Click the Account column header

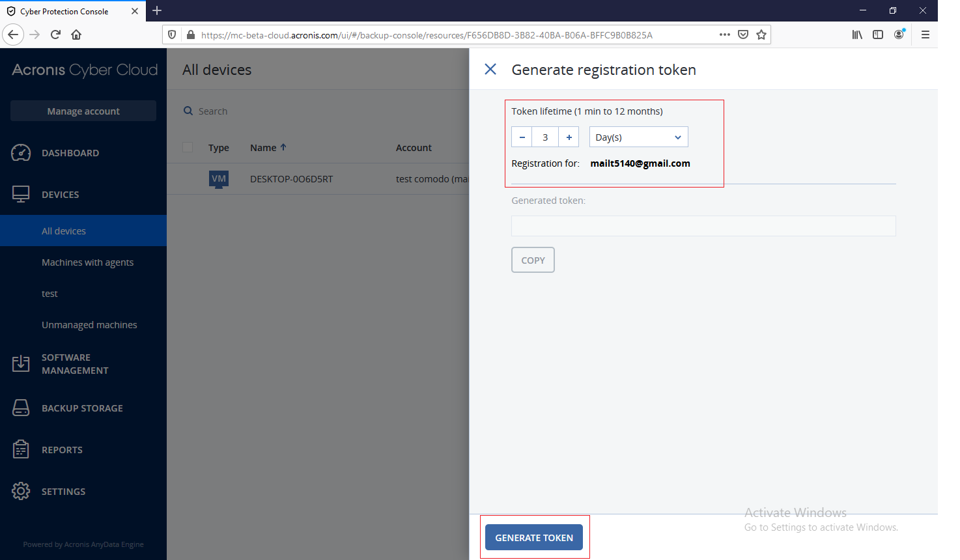pos(414,148)
